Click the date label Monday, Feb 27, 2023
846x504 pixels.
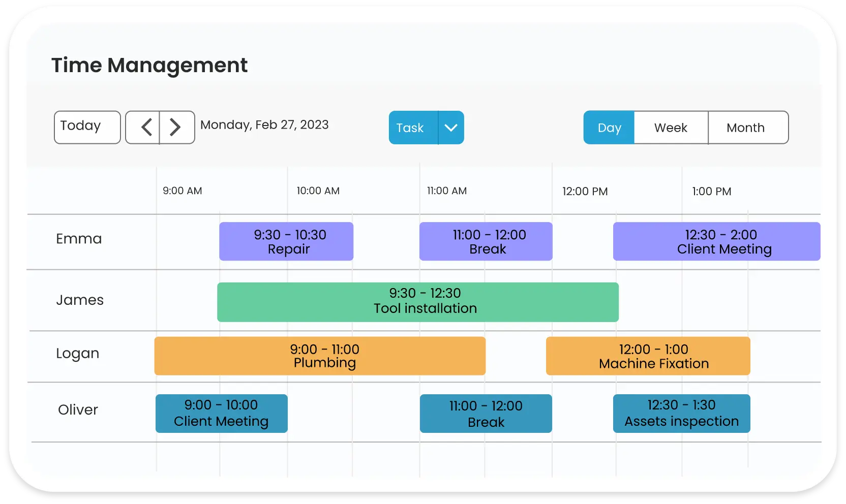[x=264, y=124]
